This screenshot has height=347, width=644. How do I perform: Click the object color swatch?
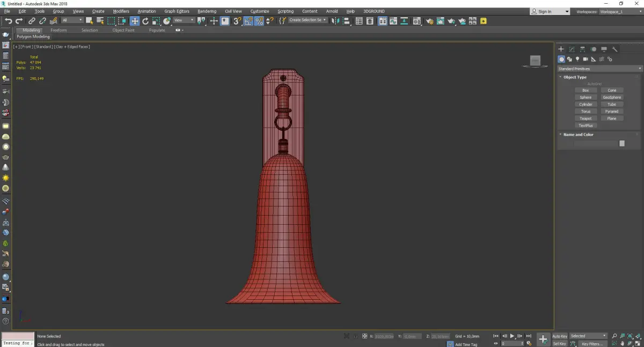[x=622, y=143]
